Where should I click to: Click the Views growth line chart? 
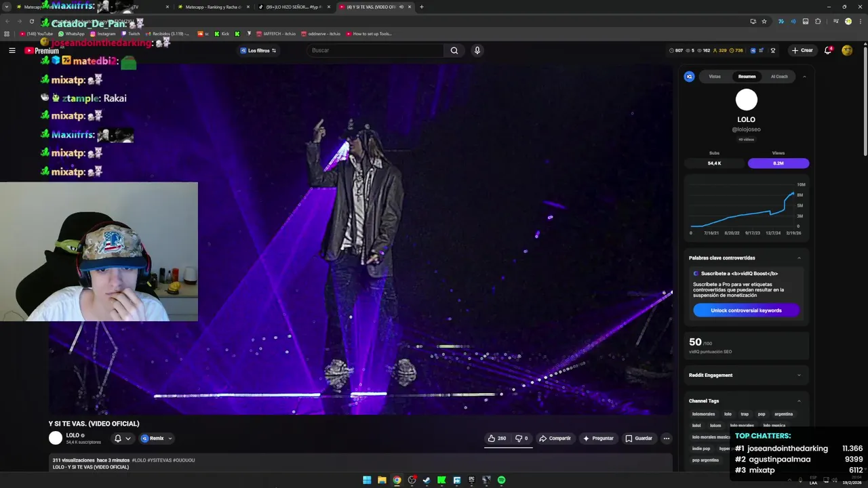click(743, 209)
